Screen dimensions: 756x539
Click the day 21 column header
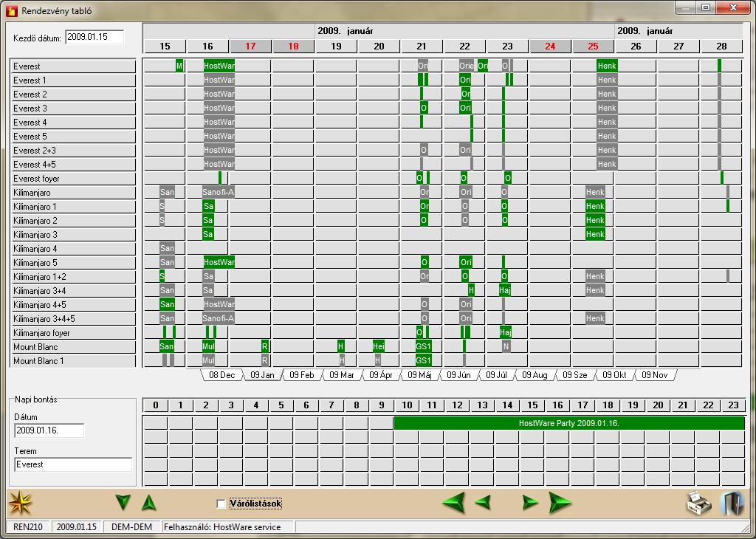click(x=422, y=47)
